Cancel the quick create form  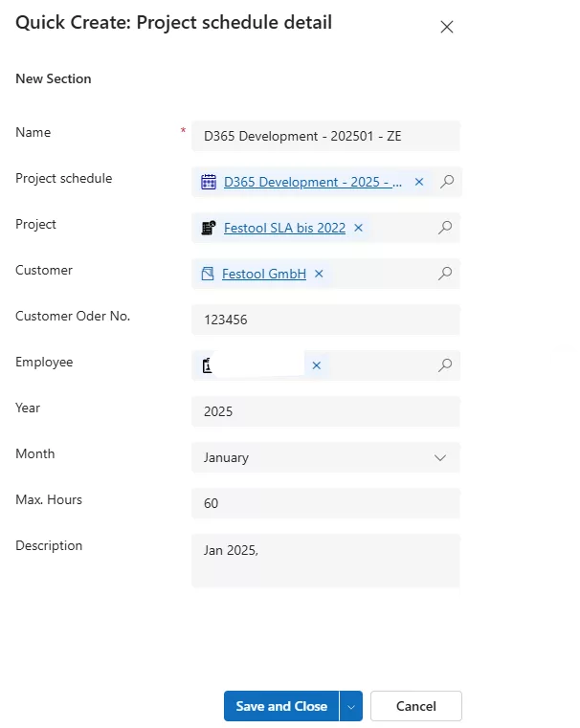pyautogui.click(x=415, y=706)
